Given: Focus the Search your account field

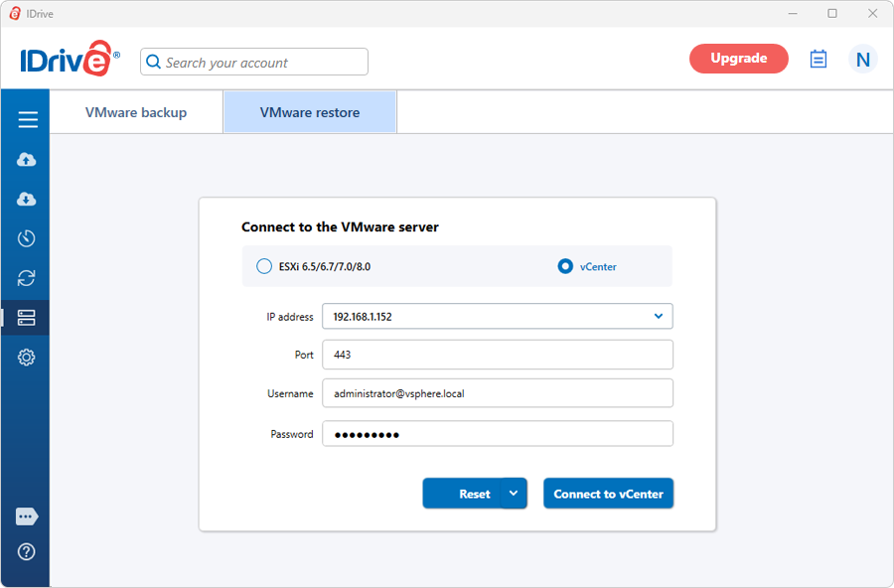Looking at the screenshot, I should click(254, 62).
